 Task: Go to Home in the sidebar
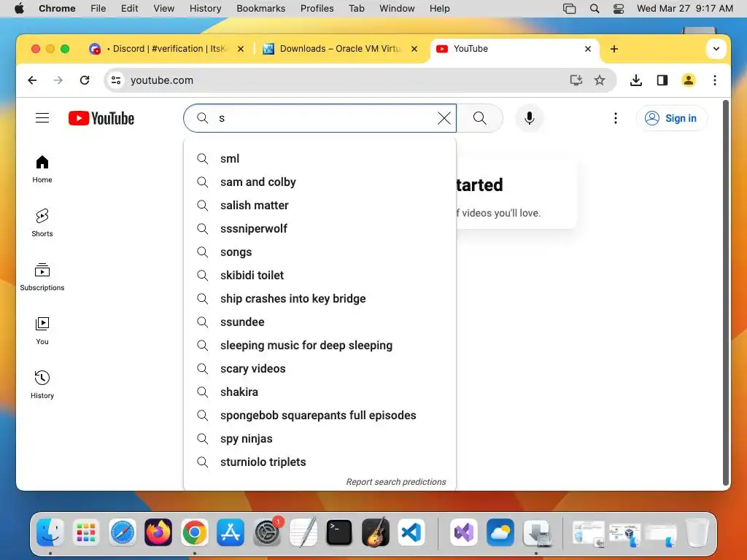42,169
